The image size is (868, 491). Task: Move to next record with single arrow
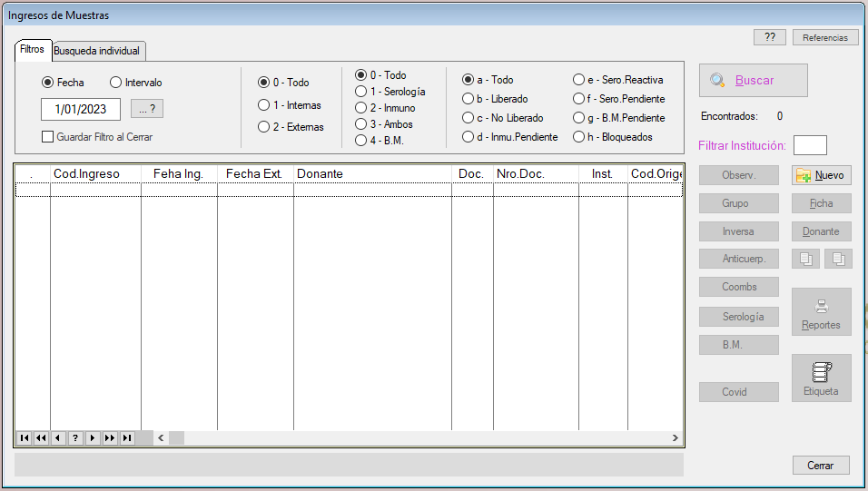click(x=93, y=438)
